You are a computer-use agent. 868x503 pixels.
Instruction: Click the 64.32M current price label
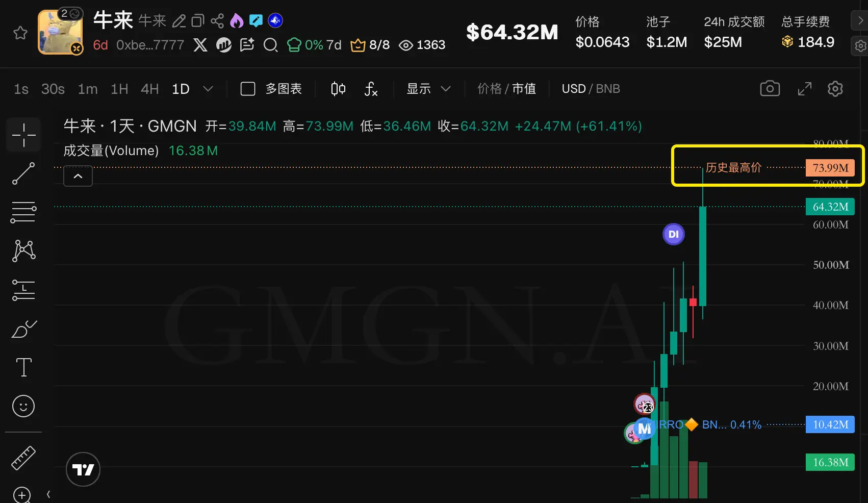[830, 207]
